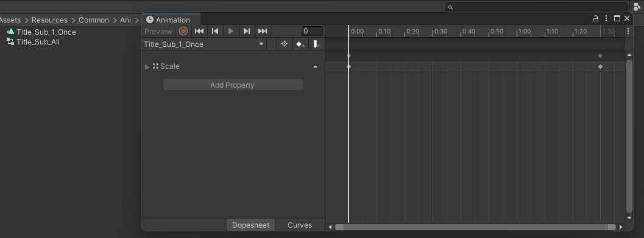Toggle filter by selection icon
This screenshot has height=238, width=644.
(x=284, y=44)
